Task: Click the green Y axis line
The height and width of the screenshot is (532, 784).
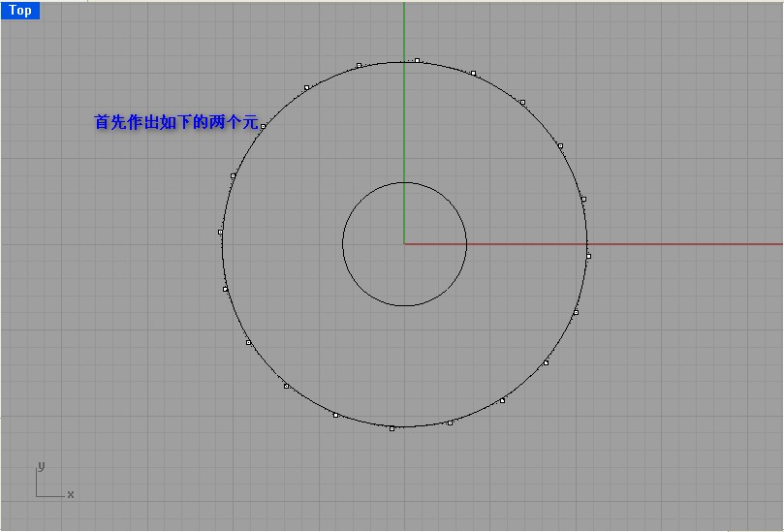Action: click(404, 123)
